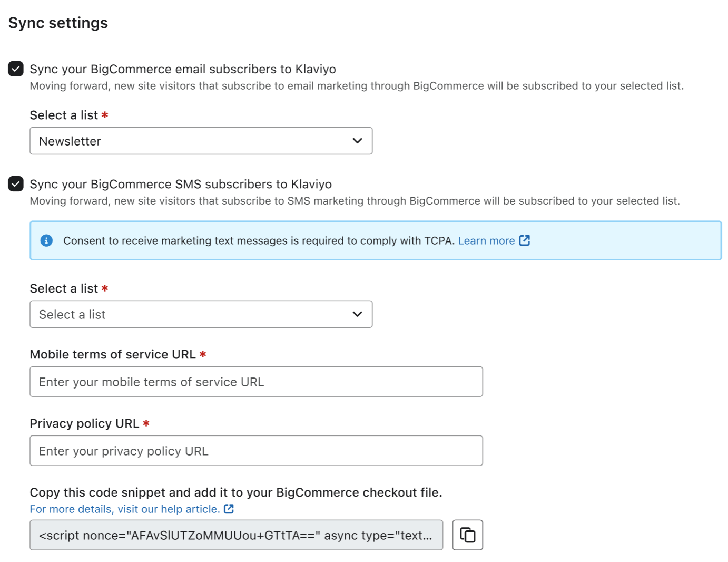Open the 'Select a list' SMS dropdown

[200, 314]
